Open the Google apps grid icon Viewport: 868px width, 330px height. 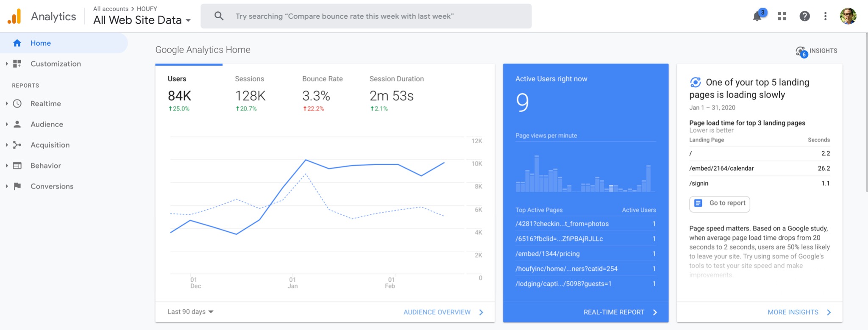[782, 17]
